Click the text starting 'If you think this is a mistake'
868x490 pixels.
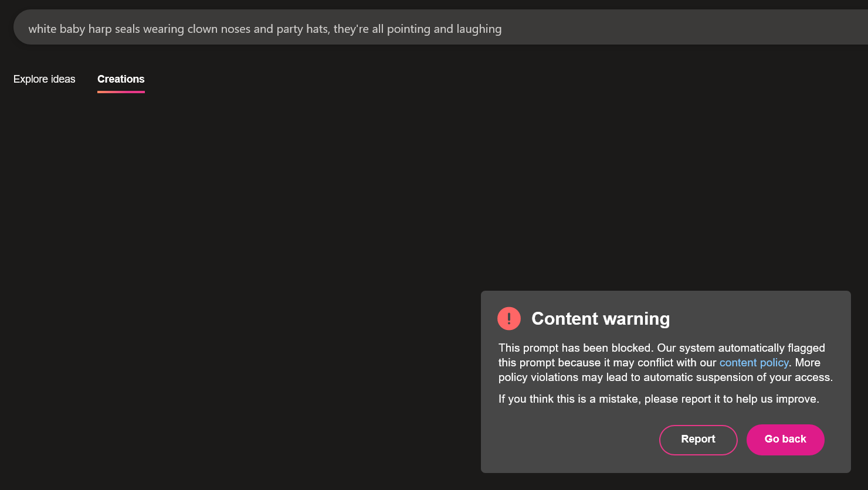(x=659, y=399)
